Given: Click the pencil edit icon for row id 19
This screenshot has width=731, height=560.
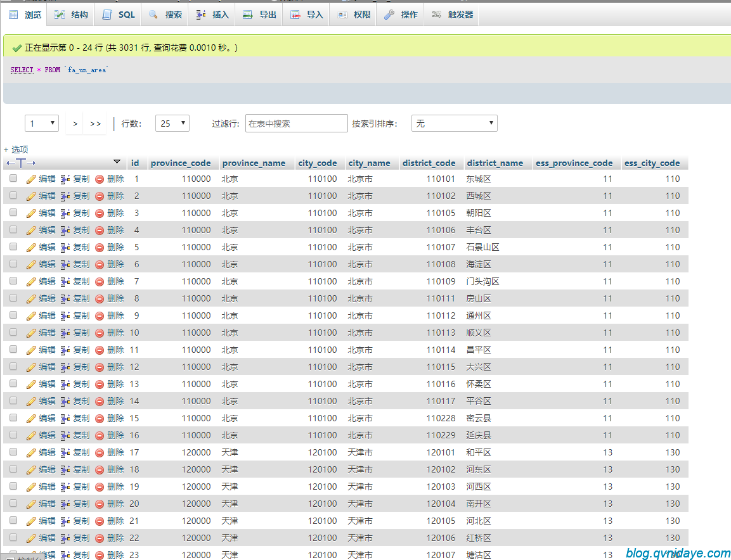Looking at the screenshot, I should [31, 487].
